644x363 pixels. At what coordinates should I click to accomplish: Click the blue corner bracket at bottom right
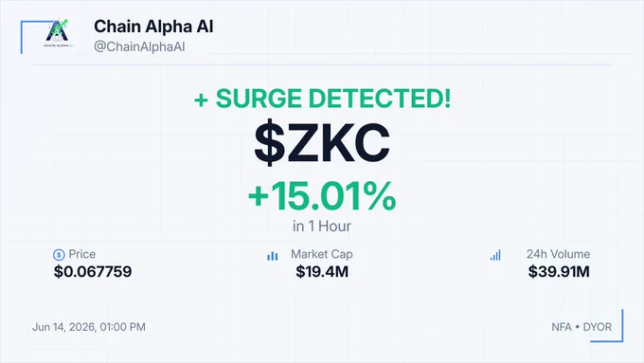(x=607, y=326)
